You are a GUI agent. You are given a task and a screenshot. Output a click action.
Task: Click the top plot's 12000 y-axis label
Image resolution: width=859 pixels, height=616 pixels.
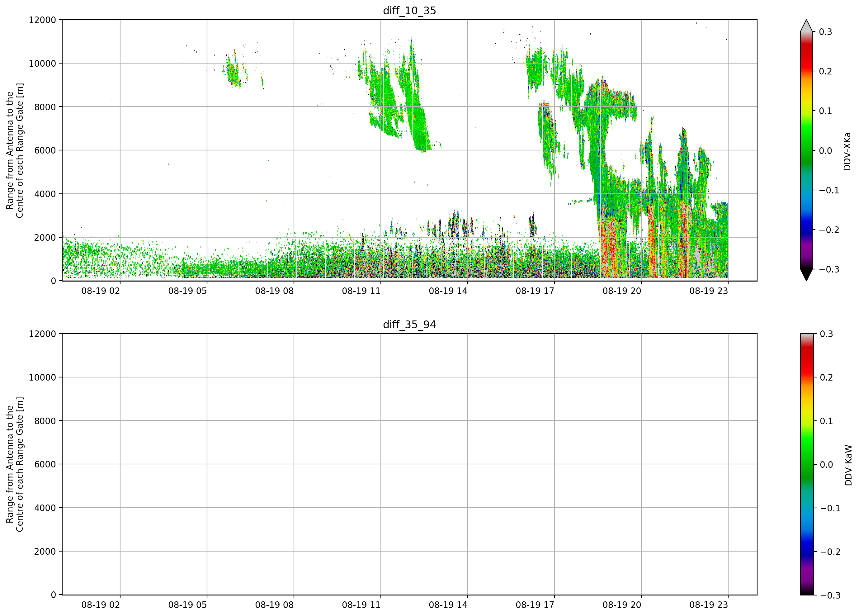(x=42, y=20)
